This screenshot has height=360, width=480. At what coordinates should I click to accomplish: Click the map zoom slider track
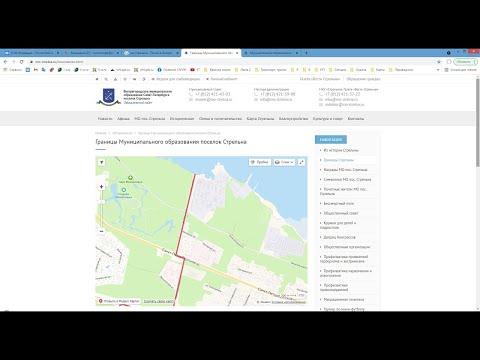click(101, 209)
